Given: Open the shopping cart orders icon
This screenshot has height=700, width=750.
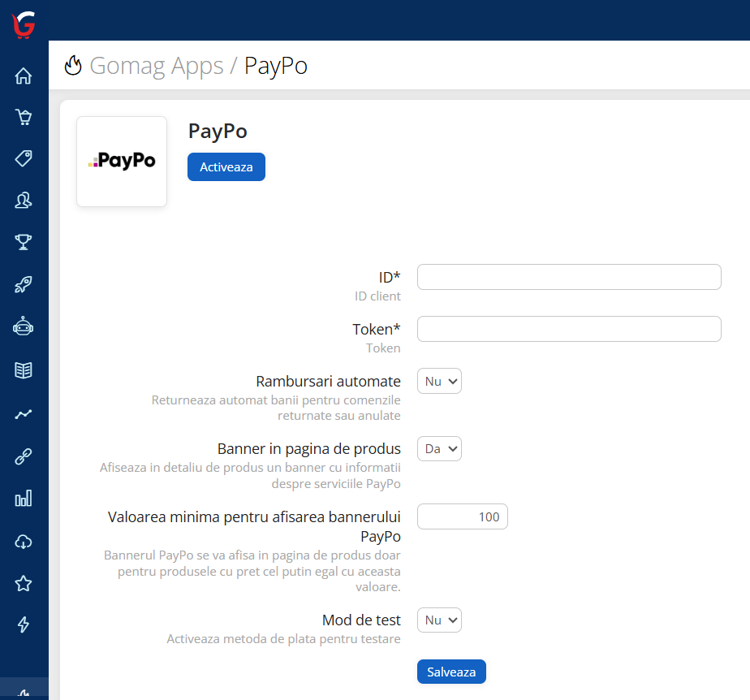Looking at the screenshot, I should (x=24, y=117).
